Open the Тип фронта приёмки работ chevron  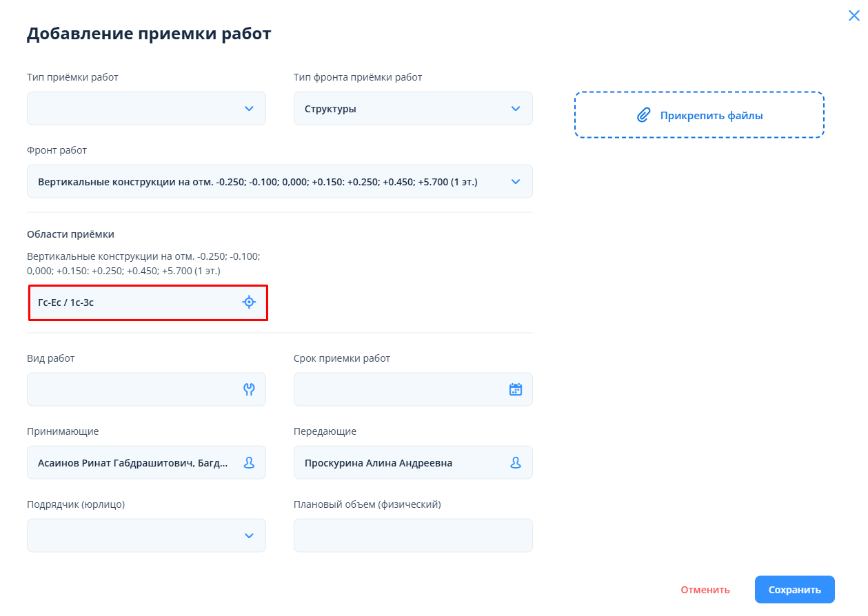coord(516,109)
